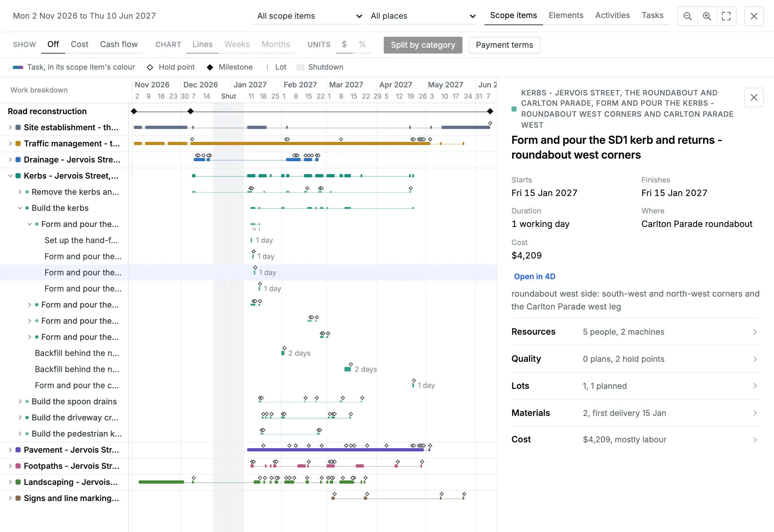The image size is (774, 532).
Task: Open the All places dropdown
Action: tap(422, 16)
